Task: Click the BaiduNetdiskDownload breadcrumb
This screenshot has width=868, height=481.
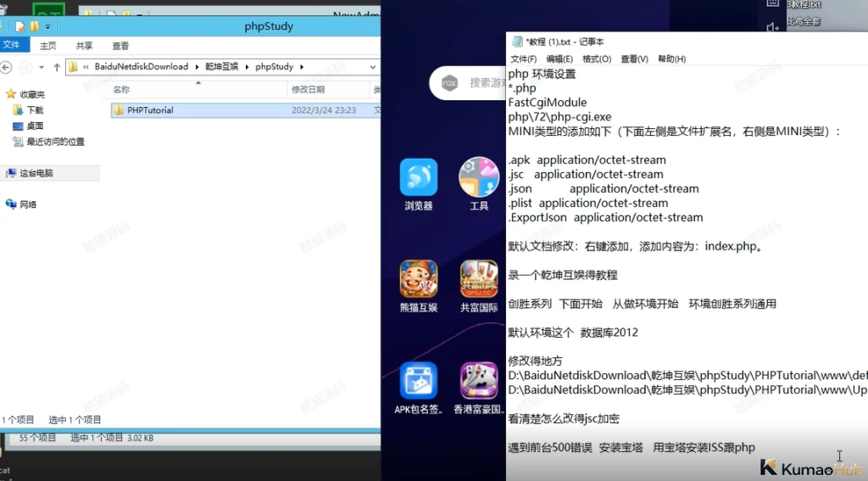Action: click(142, 66)
